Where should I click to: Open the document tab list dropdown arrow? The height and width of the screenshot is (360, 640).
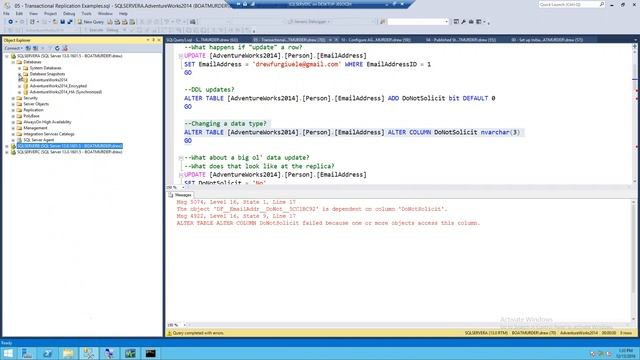click(x=635, y=40)
